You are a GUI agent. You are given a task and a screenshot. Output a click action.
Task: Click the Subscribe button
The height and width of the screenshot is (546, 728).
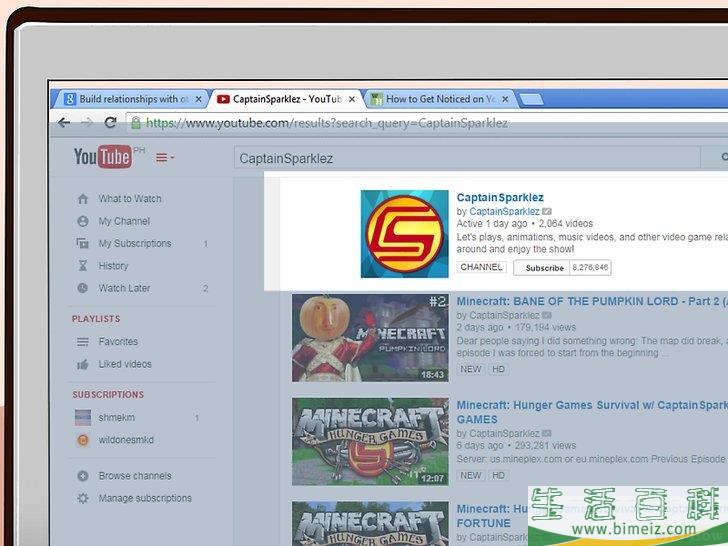541,268
